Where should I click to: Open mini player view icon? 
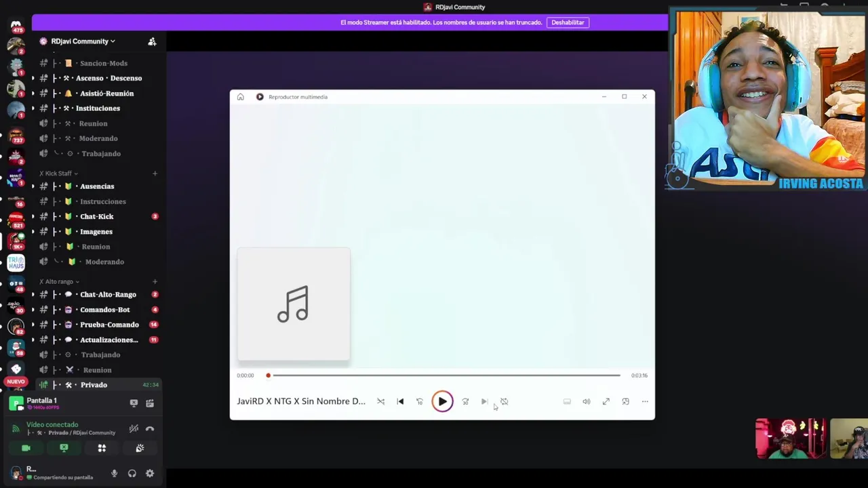point(625,401)
